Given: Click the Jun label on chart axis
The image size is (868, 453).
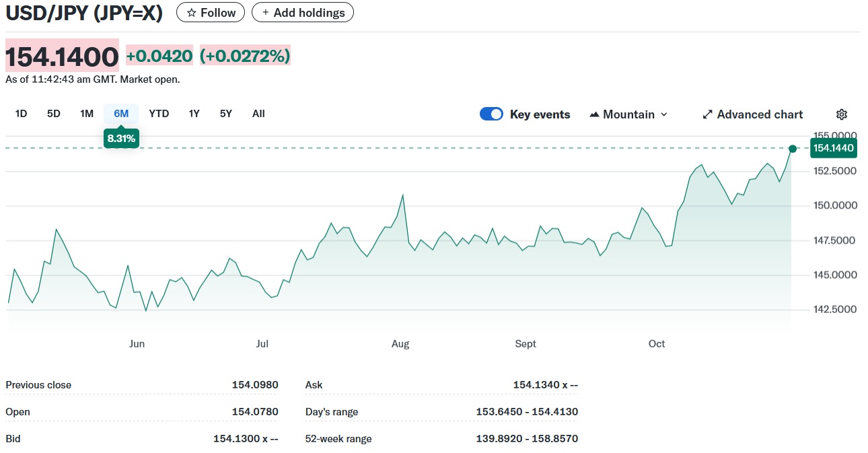Looking at the screenshot, I should tap(137, 344).
